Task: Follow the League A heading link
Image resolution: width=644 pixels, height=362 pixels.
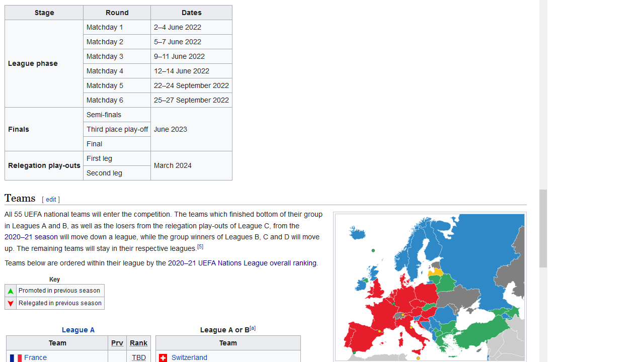Action: coord(78,330)
